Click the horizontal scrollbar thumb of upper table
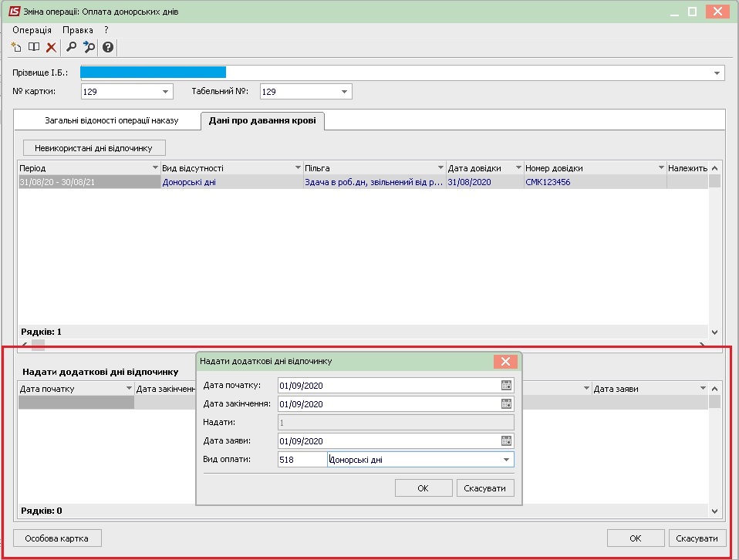 pos(38,345)
